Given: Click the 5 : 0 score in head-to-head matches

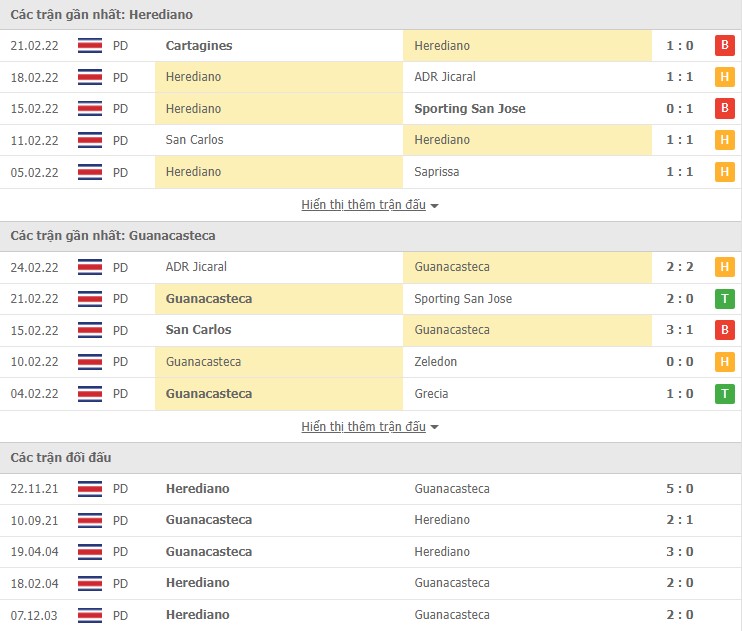Looking at the screenshot, I should point(679,489).
